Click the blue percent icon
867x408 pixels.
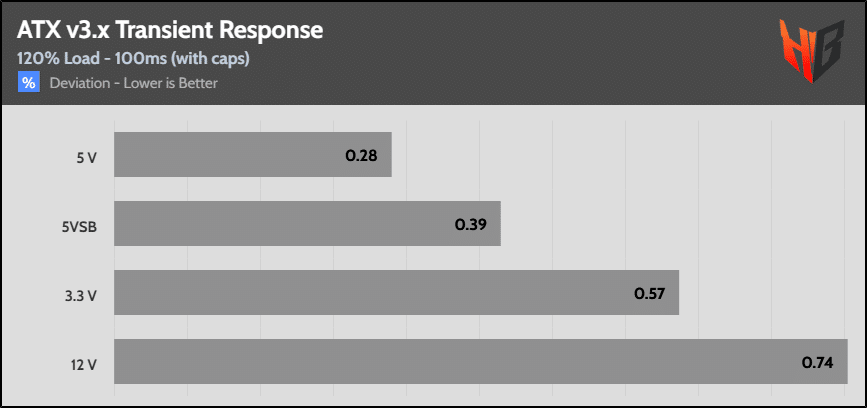point(29,82)
